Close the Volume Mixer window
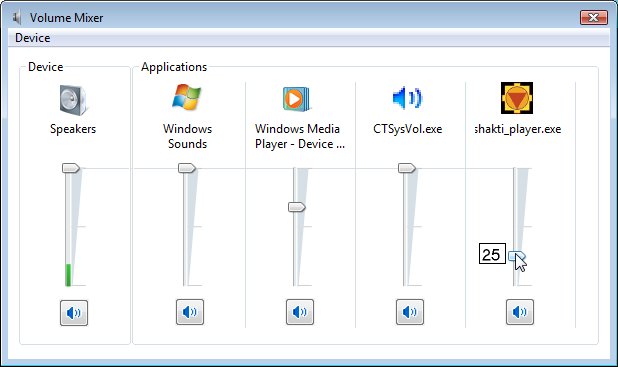The image size is (618, 367). [594, 17]
